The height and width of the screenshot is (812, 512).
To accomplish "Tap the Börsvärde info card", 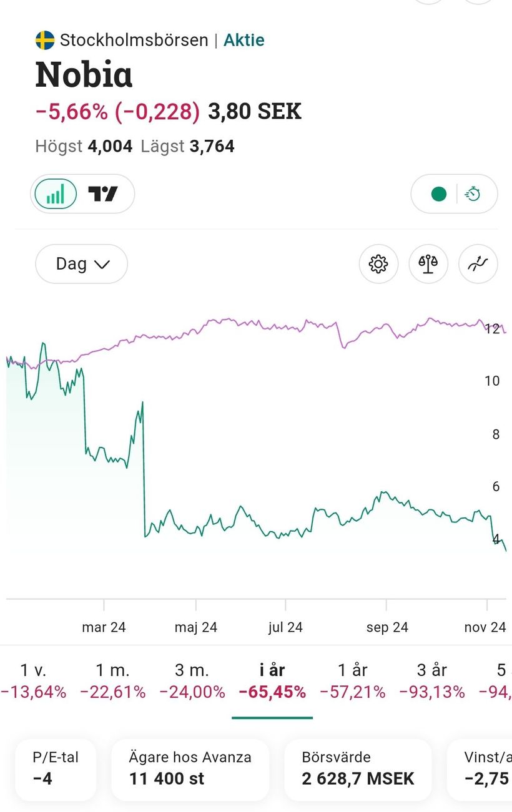I will (x=358, y=769).
